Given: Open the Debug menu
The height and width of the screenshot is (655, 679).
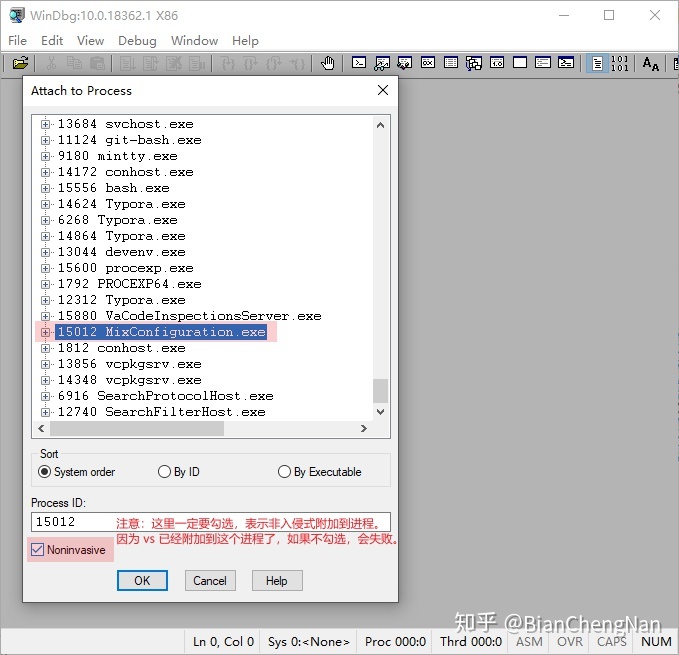Looking at the screenshot, I should pyautogui.click(x=137, y=41).
